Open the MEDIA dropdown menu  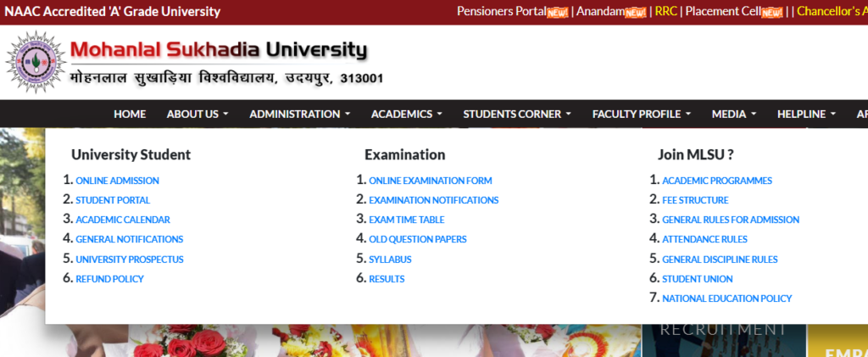pos(733,114)
